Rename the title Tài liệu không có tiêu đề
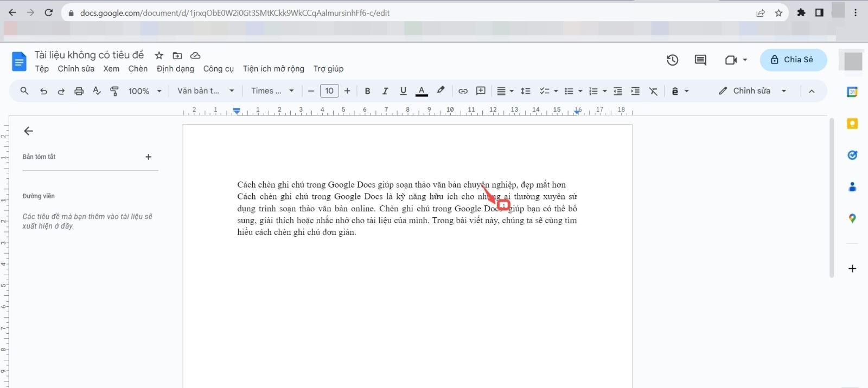The image size is (868, 388). pos(90,55)
